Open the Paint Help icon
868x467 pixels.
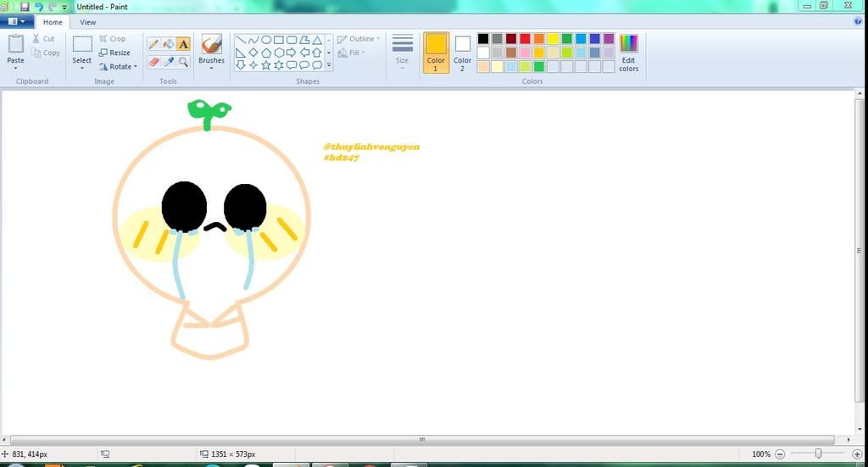[x=859, y=21]
